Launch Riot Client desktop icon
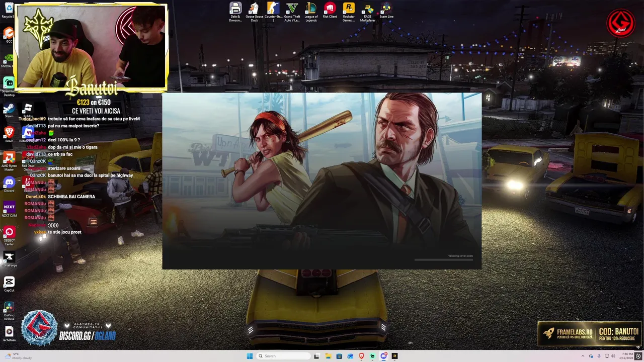The image size is (644, 362). (330, 10)
